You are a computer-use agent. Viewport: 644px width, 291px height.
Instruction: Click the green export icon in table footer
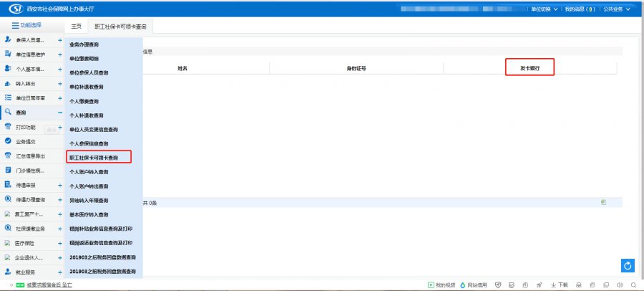click(x=603, y=203)
